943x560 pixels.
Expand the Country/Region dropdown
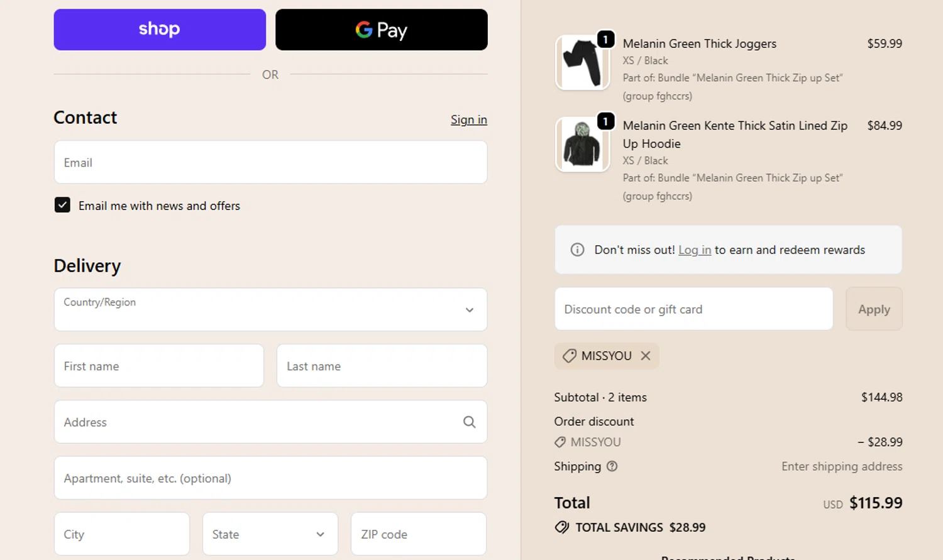[270, 309]
